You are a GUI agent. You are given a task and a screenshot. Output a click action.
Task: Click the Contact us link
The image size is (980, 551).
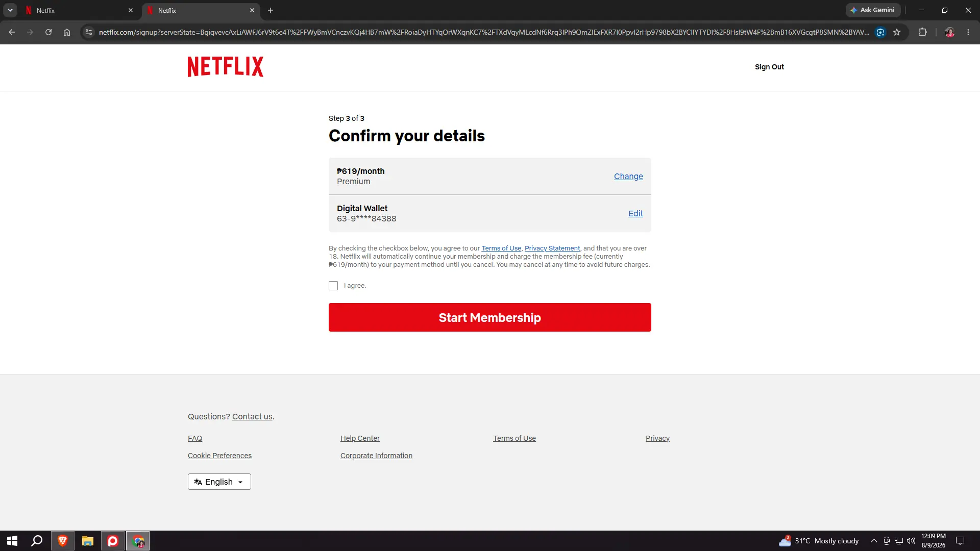(252, 416)
